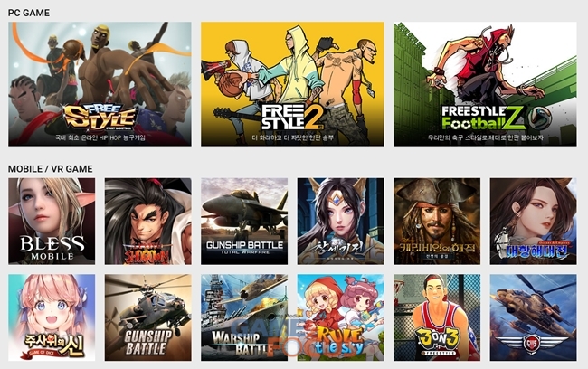Open Gunship Battle Total Warfare icon
The height and width of the screenshot is (369, 588).
point(244,222)
